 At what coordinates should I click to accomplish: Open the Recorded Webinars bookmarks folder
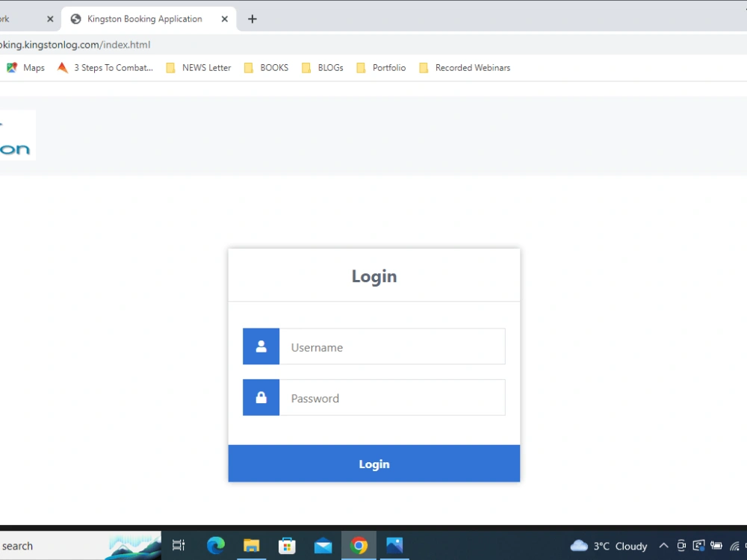click(465, 68)
